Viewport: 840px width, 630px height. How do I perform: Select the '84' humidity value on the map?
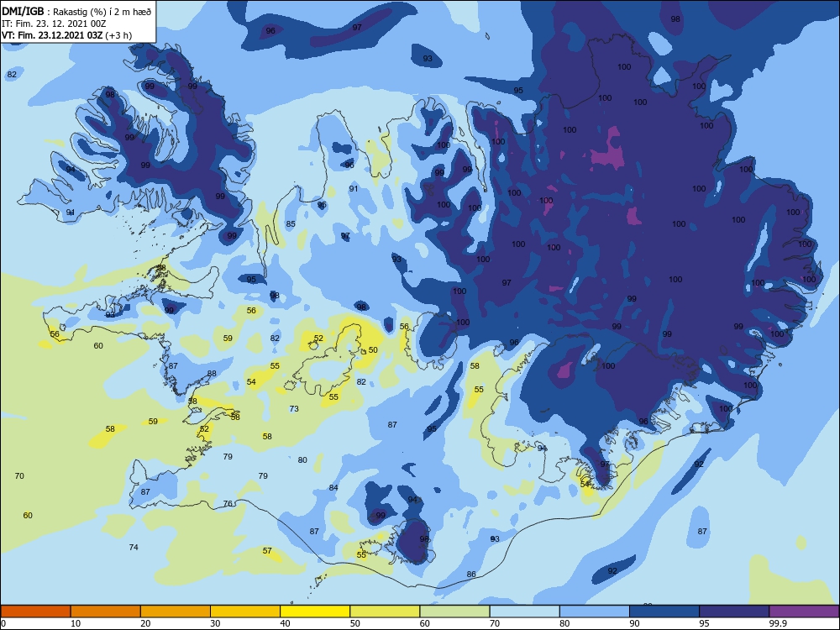click(333, 487)
